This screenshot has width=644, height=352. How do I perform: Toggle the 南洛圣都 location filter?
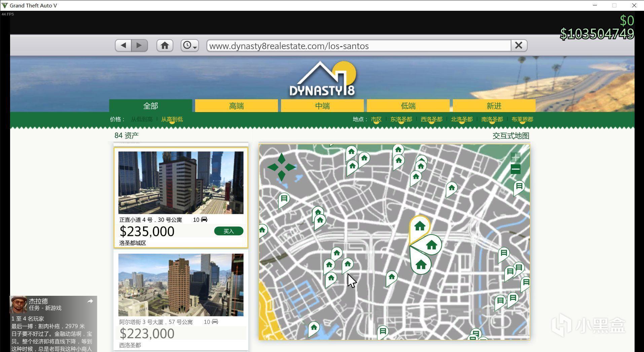click(x=492, y=119)
